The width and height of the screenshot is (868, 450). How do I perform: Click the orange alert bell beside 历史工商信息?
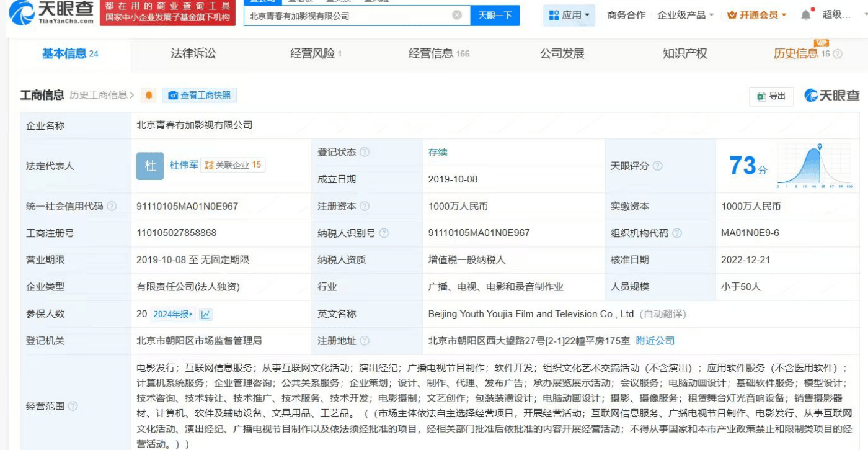(x=149, y=96)
